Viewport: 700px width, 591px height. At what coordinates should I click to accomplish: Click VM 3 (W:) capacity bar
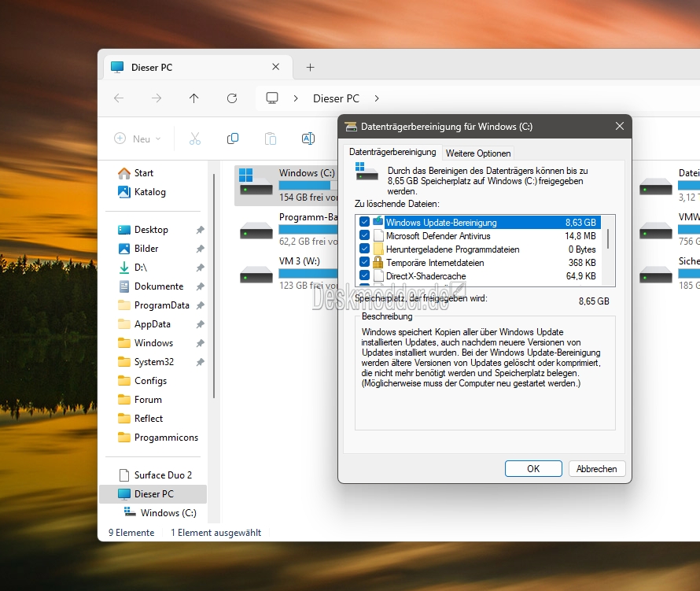point(308,273)
